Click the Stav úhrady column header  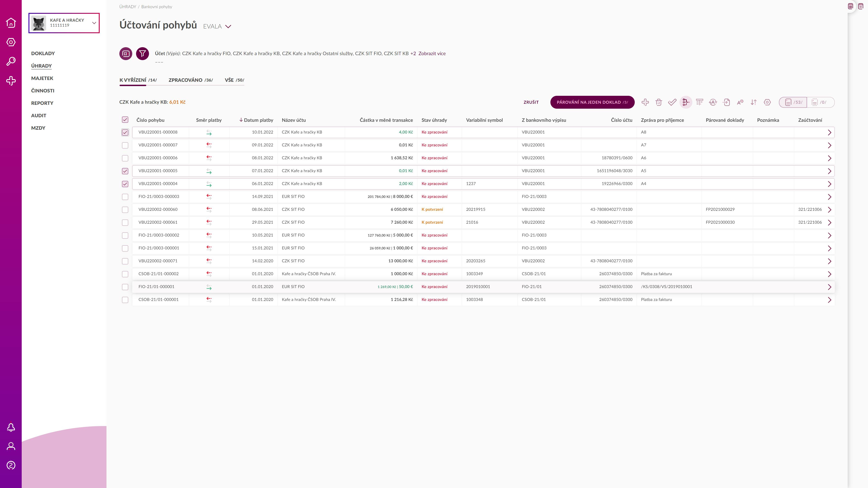(434, 120)
